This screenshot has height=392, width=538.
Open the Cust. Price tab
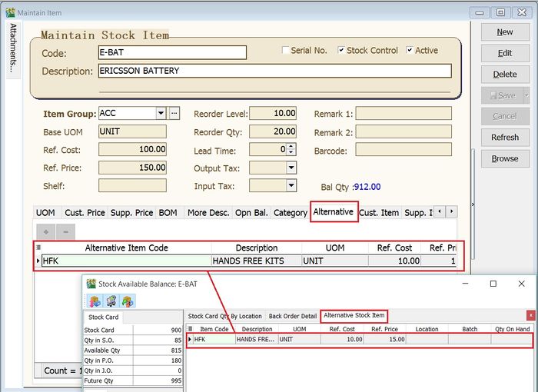(85, 212)
